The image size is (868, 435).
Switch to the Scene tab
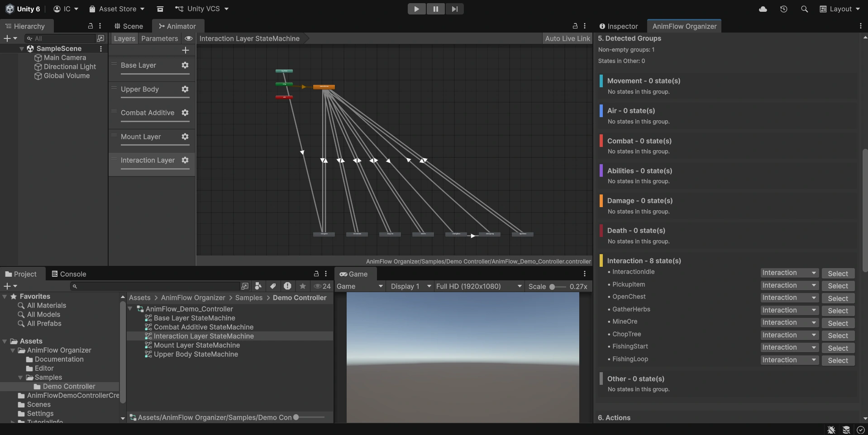(x=129, y=26)
